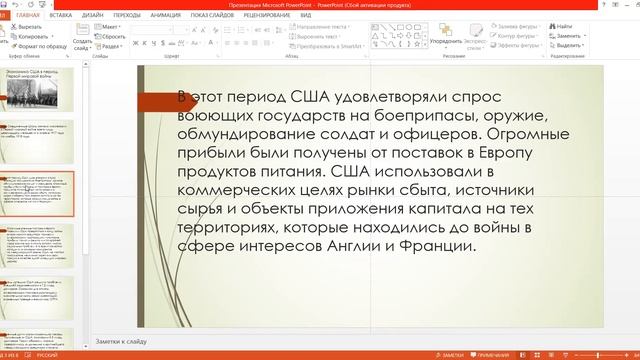Clear all formatting with the eraser icon
The height and width of the screenshot is (360, 640).
(216, 30)
